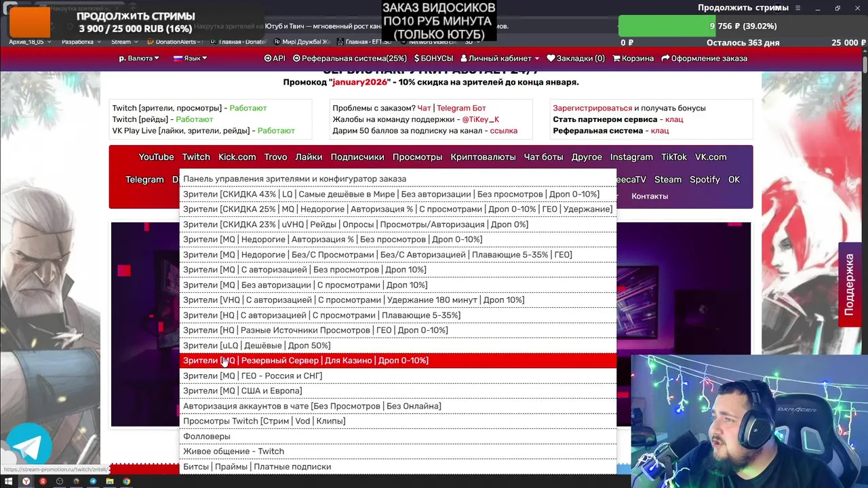Click the Telegram Бот link
The image size is (868, 488).
click(461, 108)
